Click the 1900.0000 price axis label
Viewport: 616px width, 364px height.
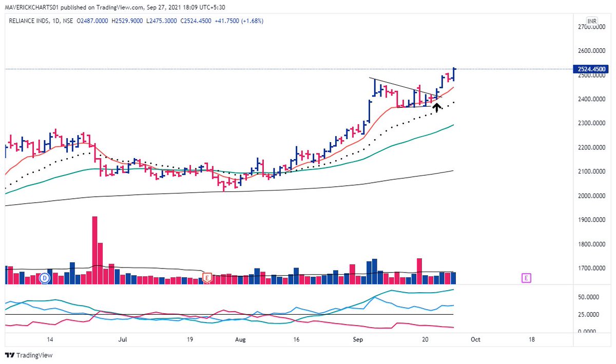[x=593, y=220]
